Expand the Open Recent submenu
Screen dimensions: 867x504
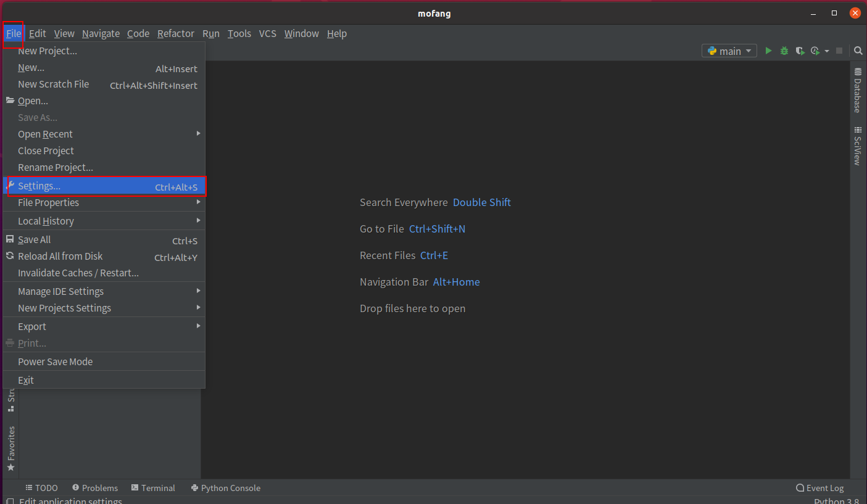click(104, 134)
